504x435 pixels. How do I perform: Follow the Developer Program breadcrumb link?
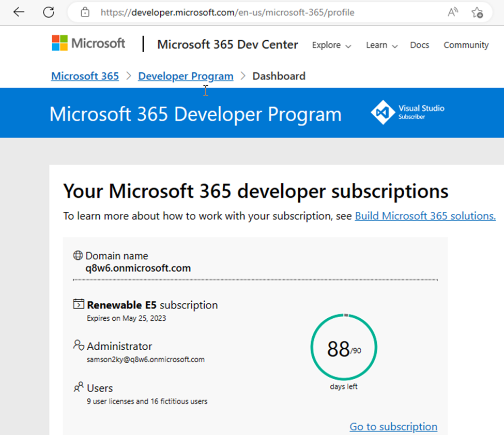click(186, 76)
